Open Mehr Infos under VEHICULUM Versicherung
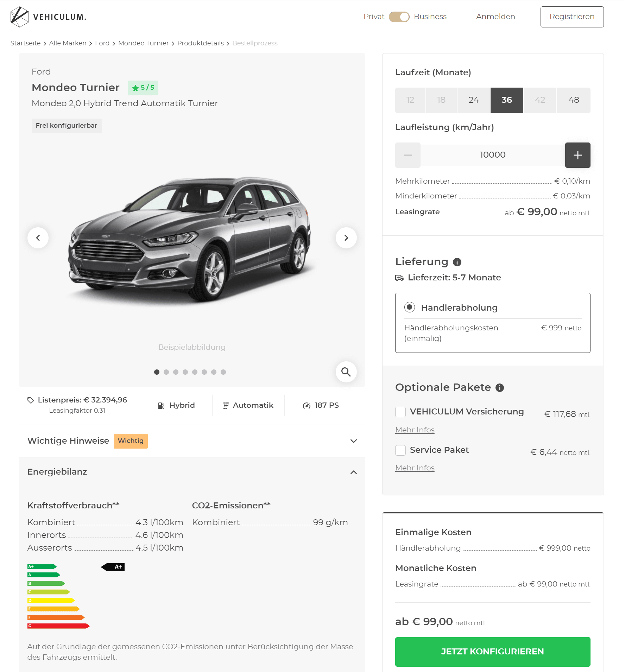 415,430
